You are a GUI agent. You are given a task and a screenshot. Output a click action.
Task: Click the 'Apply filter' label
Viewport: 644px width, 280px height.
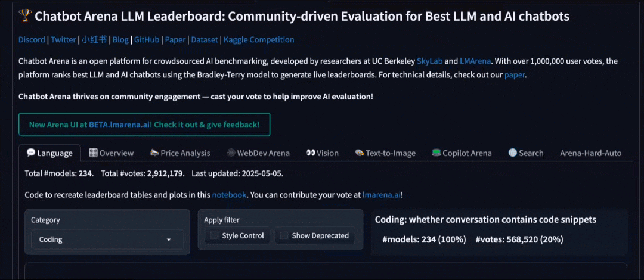[x=222, y=220]
